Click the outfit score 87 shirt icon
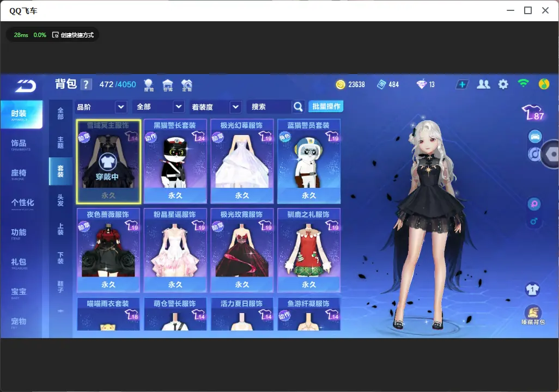The image size is (559, 392). pos(533,113)
